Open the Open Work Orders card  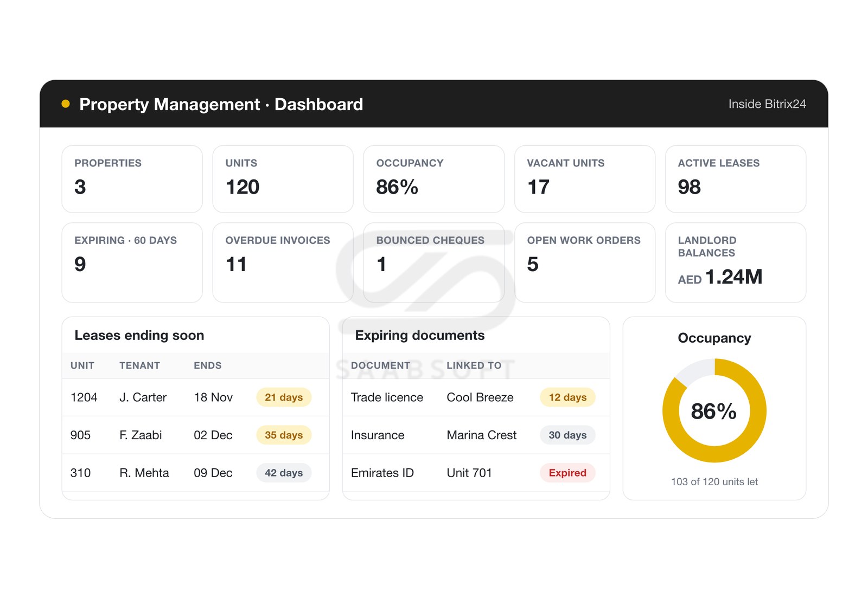pos(584,262)
